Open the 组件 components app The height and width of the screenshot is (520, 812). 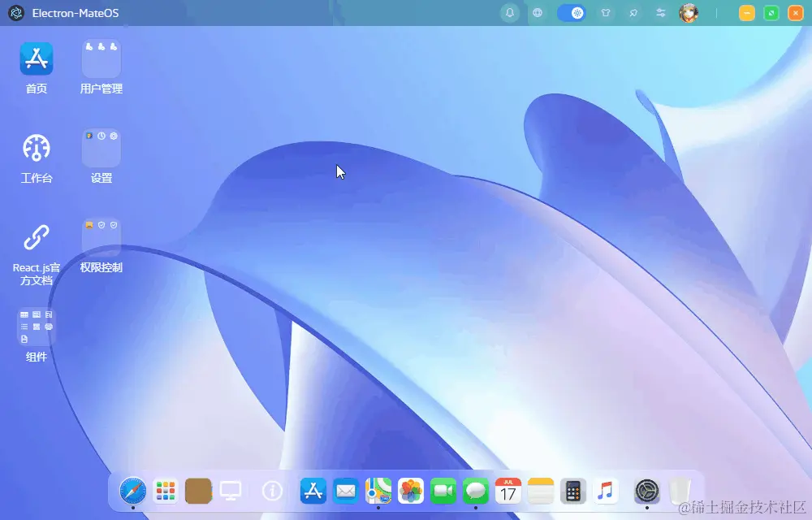[x=36, y=327]
